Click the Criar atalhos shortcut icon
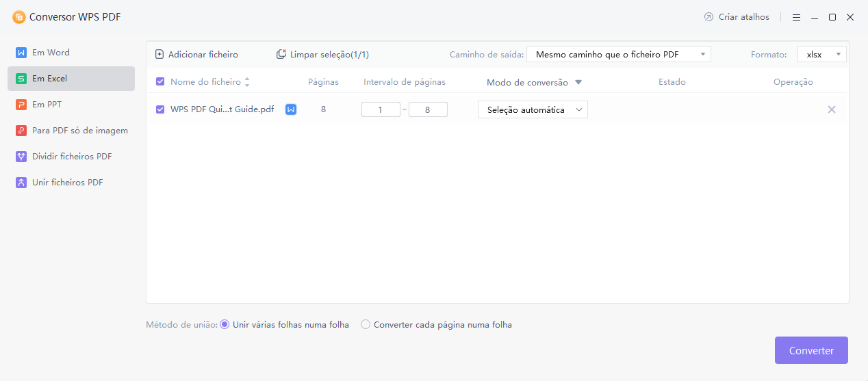Screen dimensions: 868x381 (709, 17)
